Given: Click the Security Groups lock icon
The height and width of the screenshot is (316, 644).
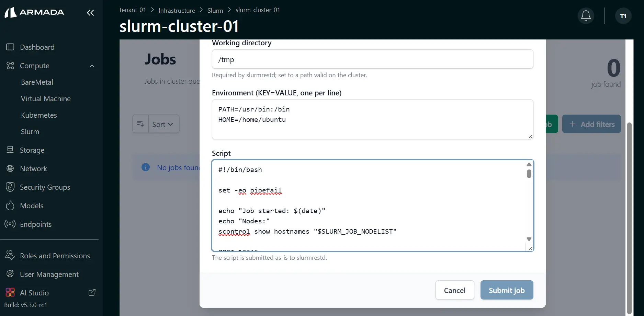Looking at the screenshot, I should (10, 187).
